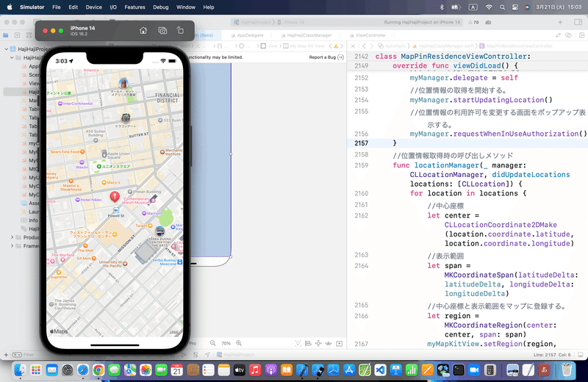Add new file with plus in navigator
Screen dimensions: 588x382
tap(6, 355)
